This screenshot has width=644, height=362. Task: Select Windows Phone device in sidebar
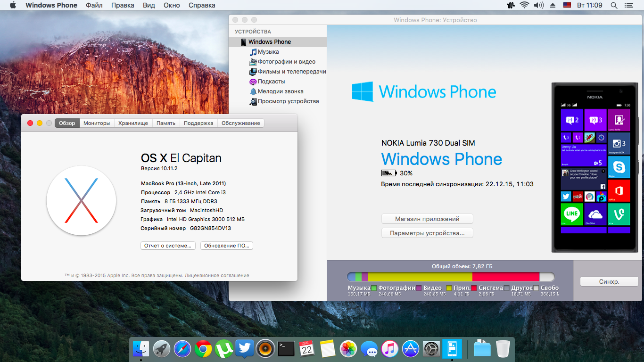(x=278, y=42)
